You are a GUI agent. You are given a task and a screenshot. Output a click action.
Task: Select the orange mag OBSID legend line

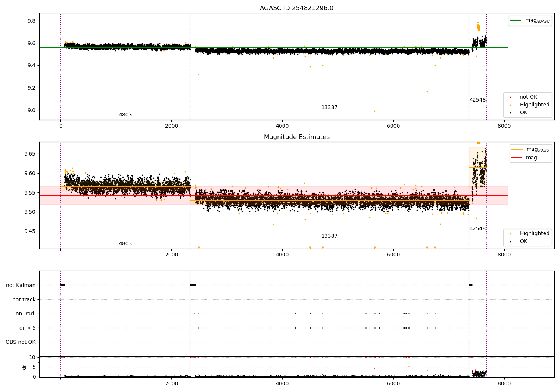pyautogui.click(x=517, y=149)
